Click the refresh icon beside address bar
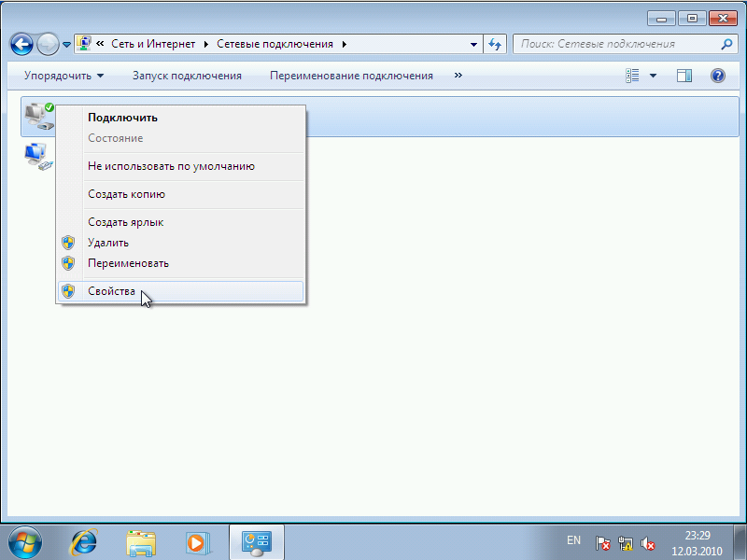Screen dimensions: 747x560 click(x=496, y=44)
